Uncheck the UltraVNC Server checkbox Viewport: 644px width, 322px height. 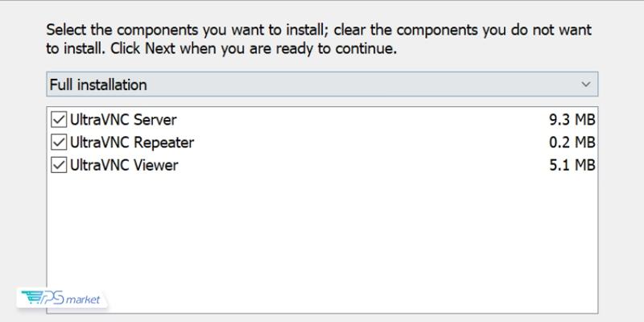click(59, 120)
